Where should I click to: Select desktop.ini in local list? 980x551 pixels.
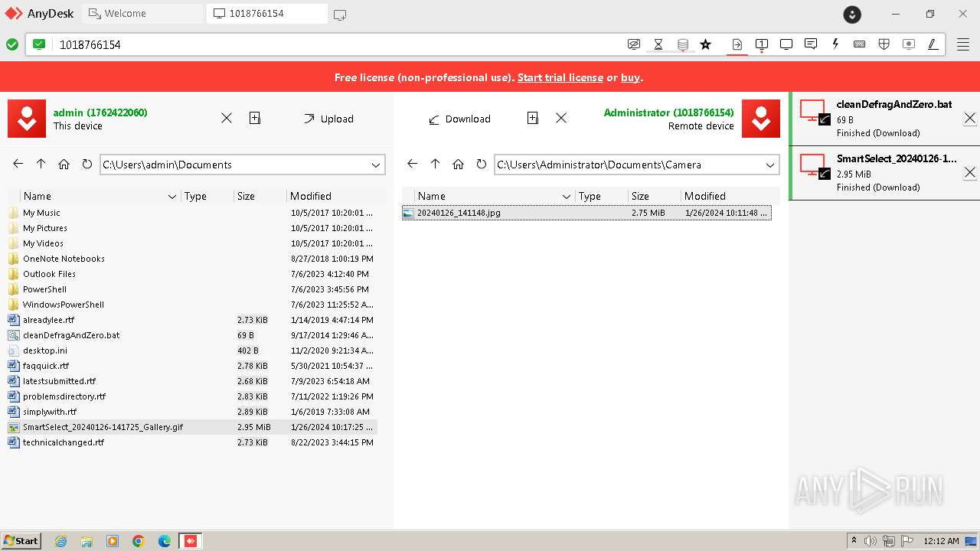tap(192, 350)
